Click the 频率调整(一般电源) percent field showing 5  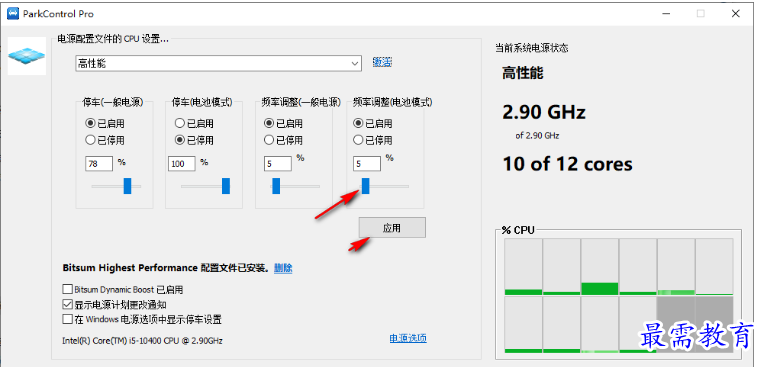click(278, 164)
